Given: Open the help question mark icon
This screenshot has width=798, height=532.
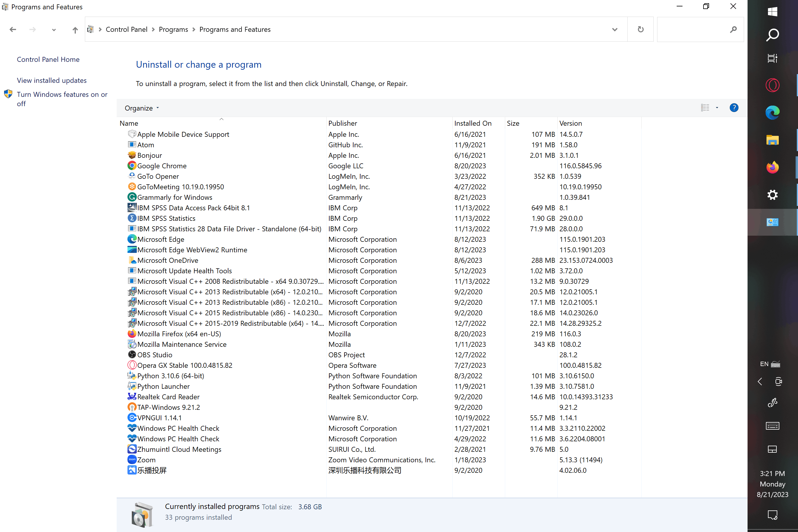Looking at the screenshot, I should [734, 108].
